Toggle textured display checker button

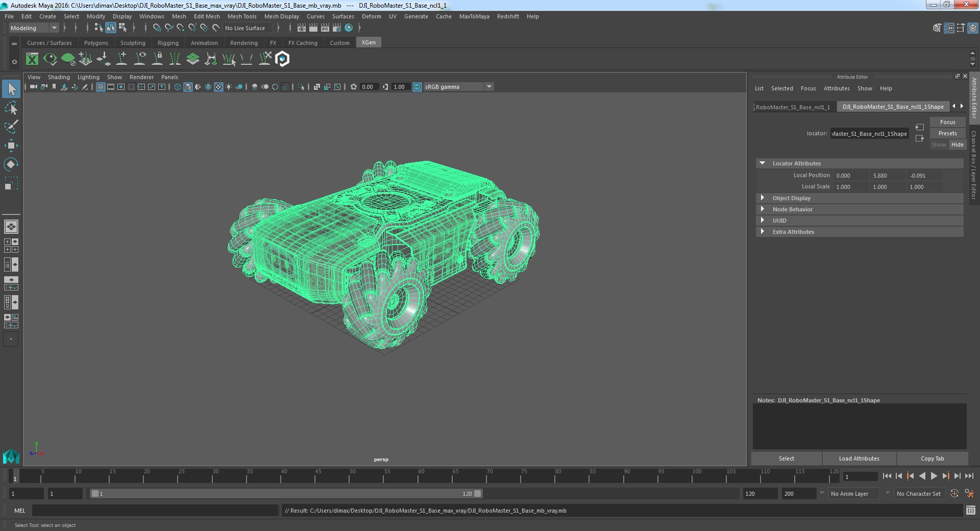click(218, 87)
